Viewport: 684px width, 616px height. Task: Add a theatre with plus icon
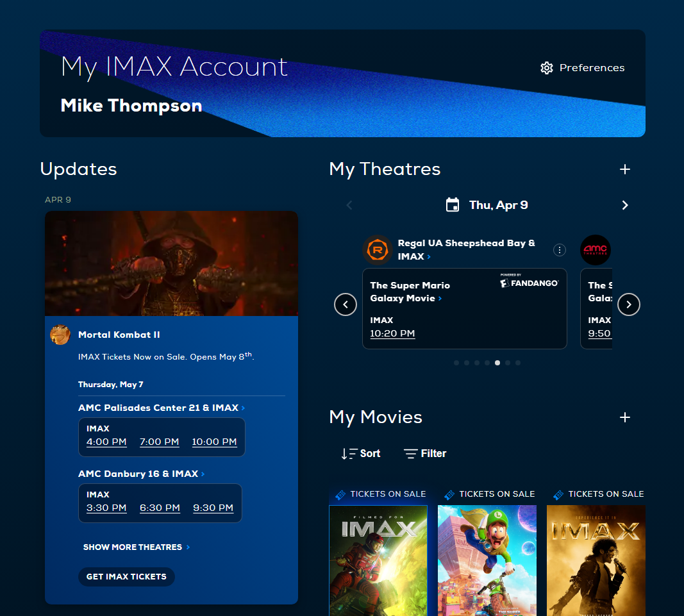624,169
